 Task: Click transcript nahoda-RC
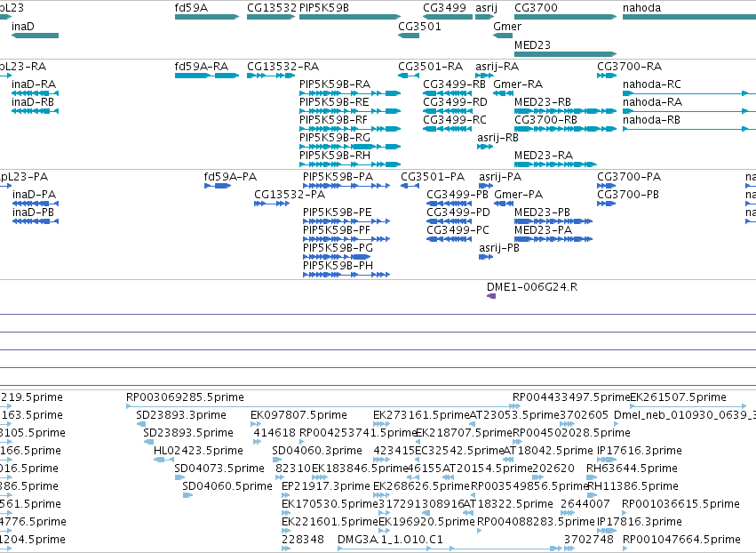pos(689,93)
